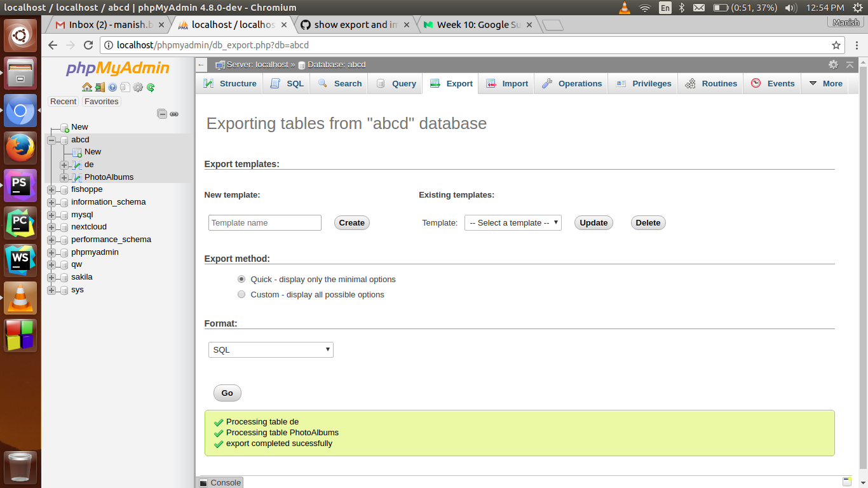Reload navigation panel green arrow icon
868x488 pixels.
[x=151, y=88]
